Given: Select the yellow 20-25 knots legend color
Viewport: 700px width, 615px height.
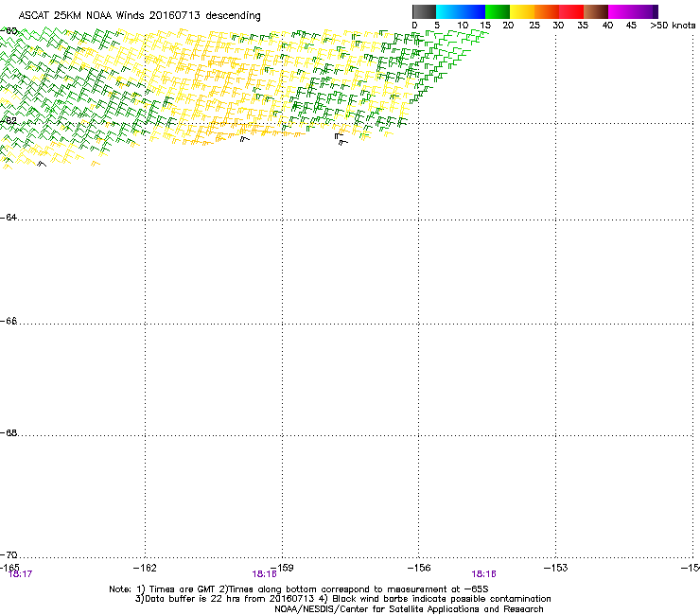Looking at the screenshot, I should (522, 11).
